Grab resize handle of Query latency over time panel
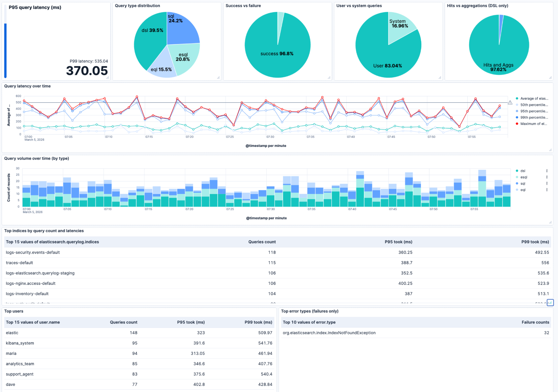Image resolution: width=558 pixels, height=392 pixels. (x=550, y=150)
